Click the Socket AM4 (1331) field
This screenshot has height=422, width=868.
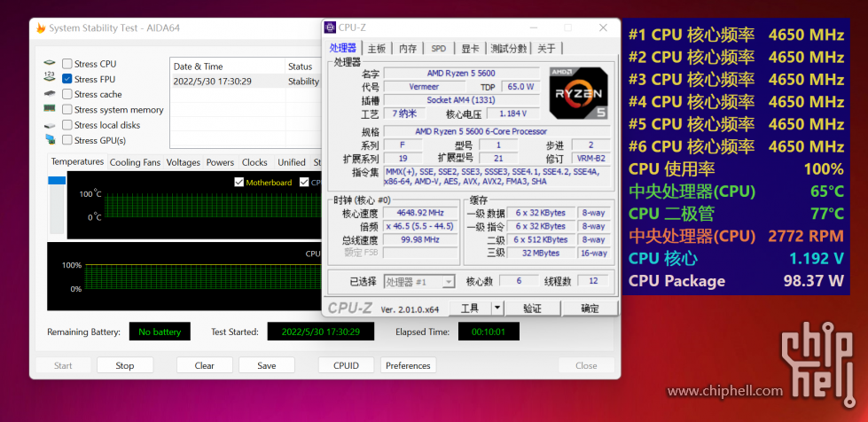point(461,99)
